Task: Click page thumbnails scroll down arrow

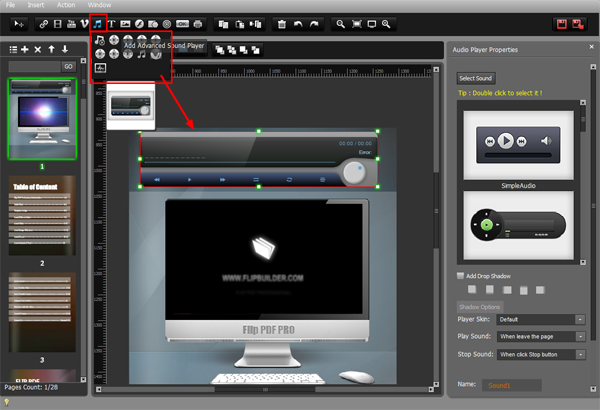Action: click(83, 379)
